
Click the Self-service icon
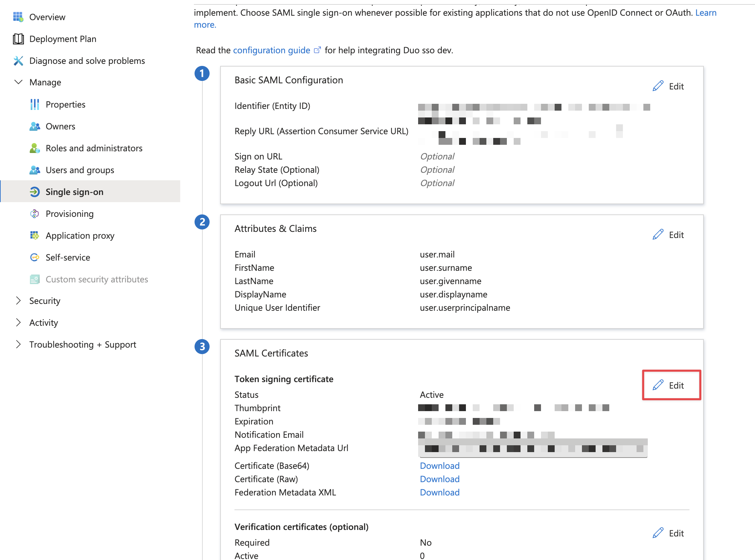(34, 257)
